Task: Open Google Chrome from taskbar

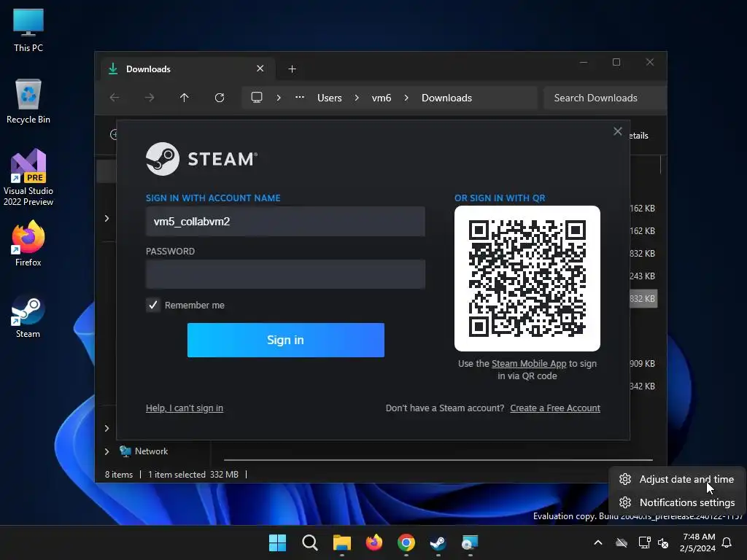Action: tap(406, 542)
